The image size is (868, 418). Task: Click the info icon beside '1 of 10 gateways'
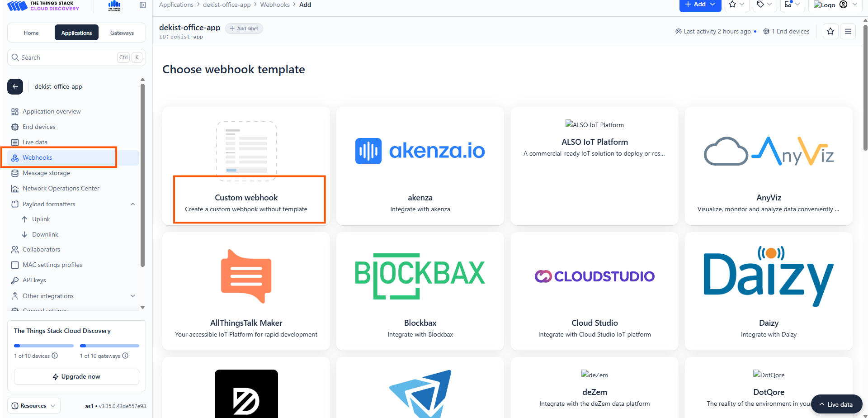coord(126,356)
